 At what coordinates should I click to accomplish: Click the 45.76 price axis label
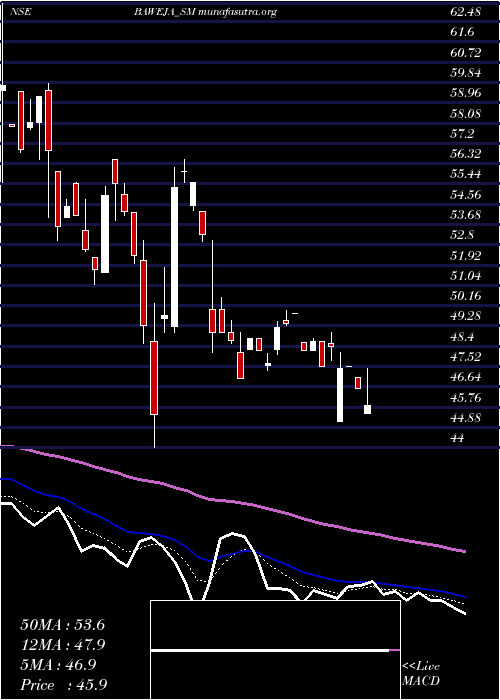465,397
